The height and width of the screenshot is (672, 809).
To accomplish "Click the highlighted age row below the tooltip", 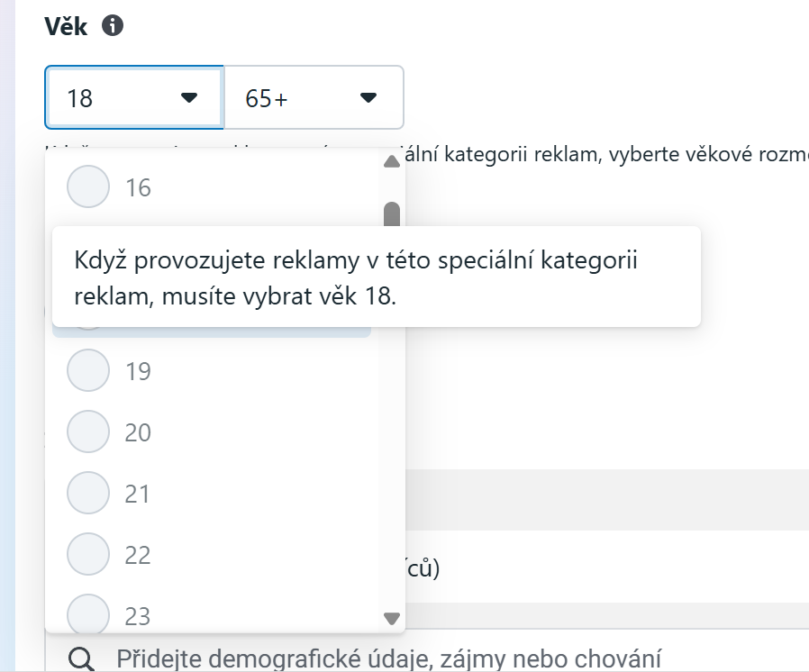I will (x=225, y=331).
